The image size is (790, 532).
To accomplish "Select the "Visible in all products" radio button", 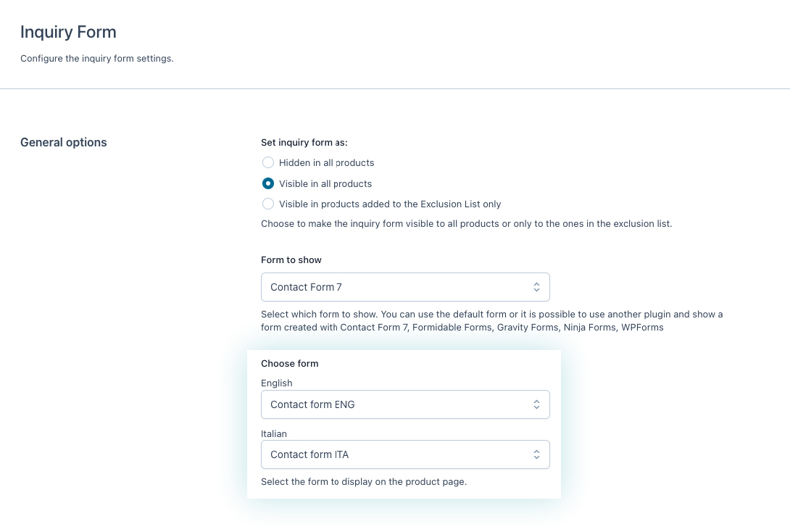I will [x=268, y=183].
